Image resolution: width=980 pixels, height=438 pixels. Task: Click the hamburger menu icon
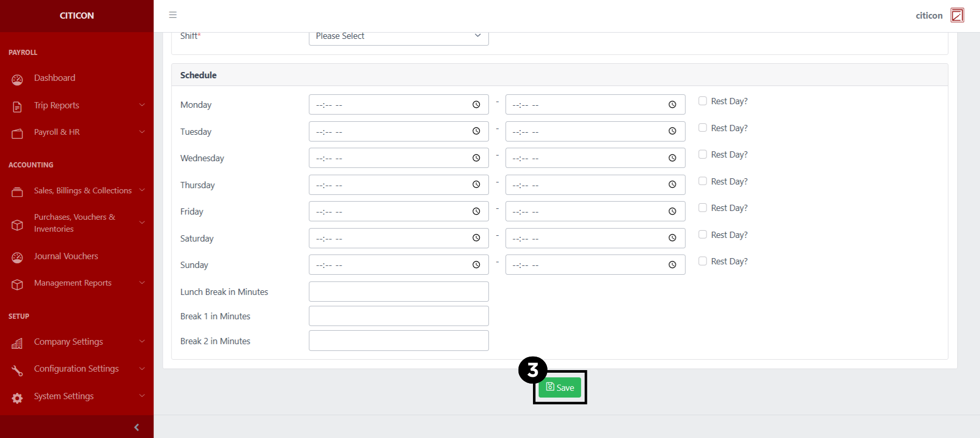tap(173, 15)
